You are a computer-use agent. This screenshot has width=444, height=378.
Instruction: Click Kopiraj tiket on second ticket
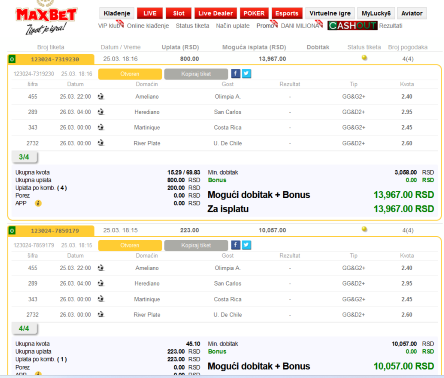(196, 245)
